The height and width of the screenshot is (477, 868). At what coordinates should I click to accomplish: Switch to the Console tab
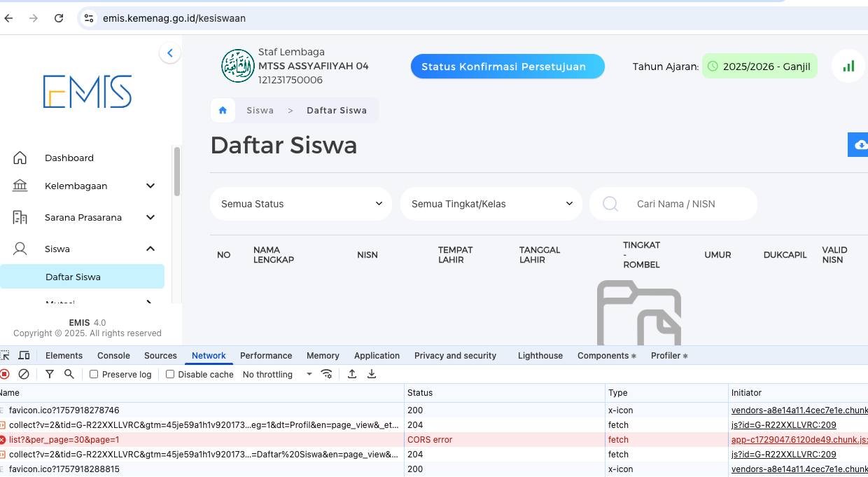point(113,356)
